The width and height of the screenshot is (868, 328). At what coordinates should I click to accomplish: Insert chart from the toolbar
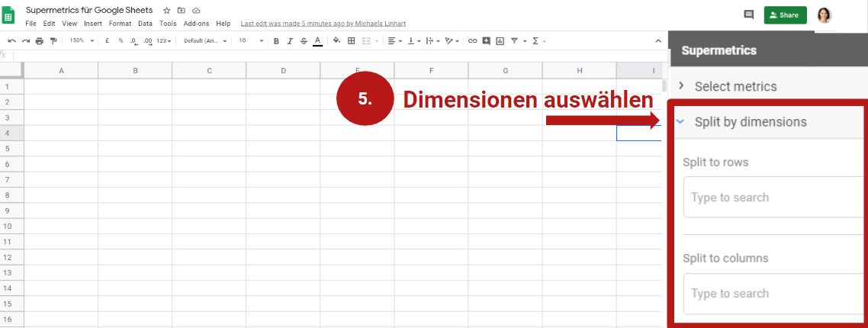point(500,40)
